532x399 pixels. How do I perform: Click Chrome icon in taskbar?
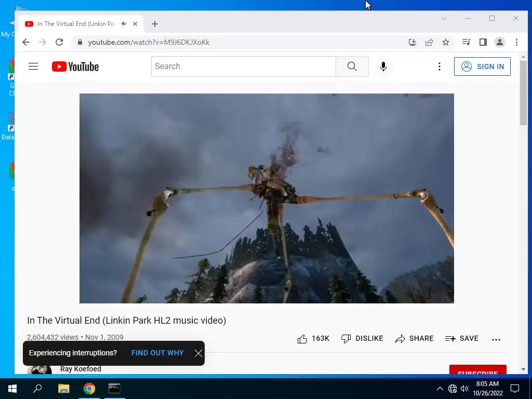pyautogui.click(x=89, y=389)
